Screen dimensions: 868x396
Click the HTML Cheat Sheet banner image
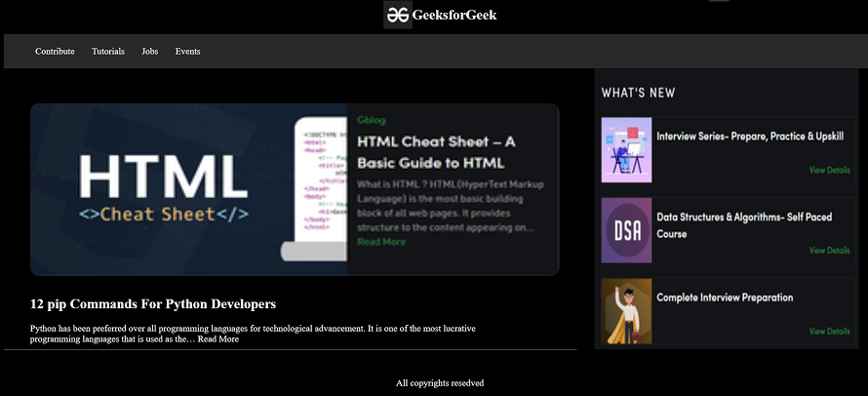tap(188, 189)
